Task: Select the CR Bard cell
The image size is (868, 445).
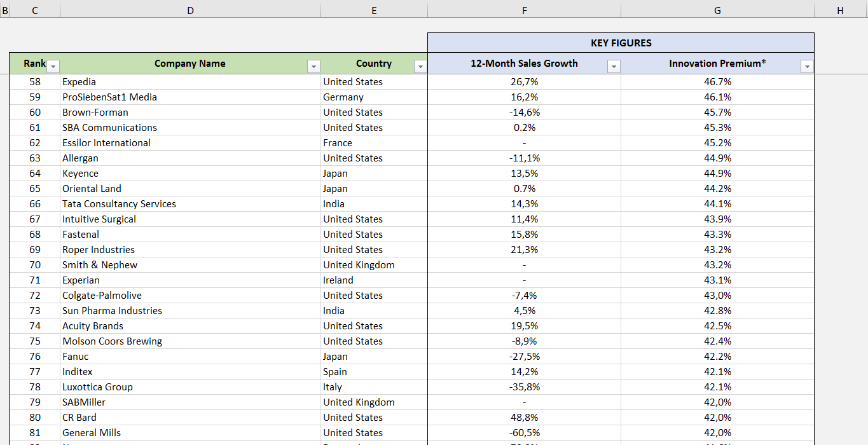Action: [x=191, y=418]
